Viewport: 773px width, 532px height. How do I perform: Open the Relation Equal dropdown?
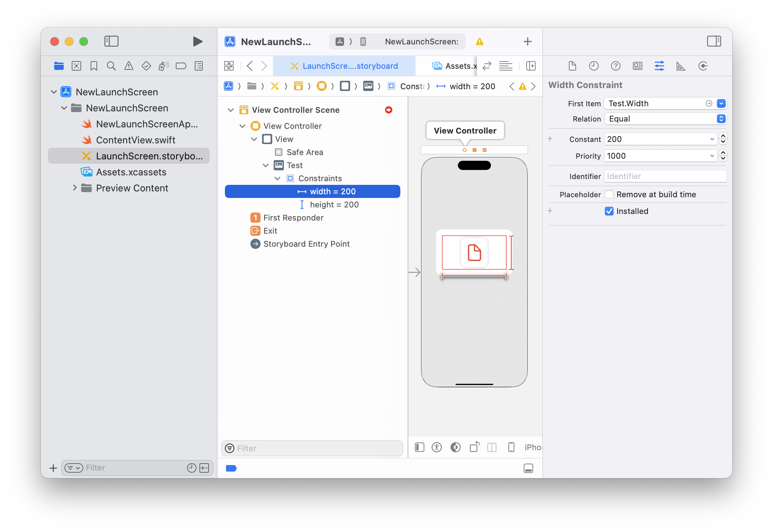click(x=665, y=119)
